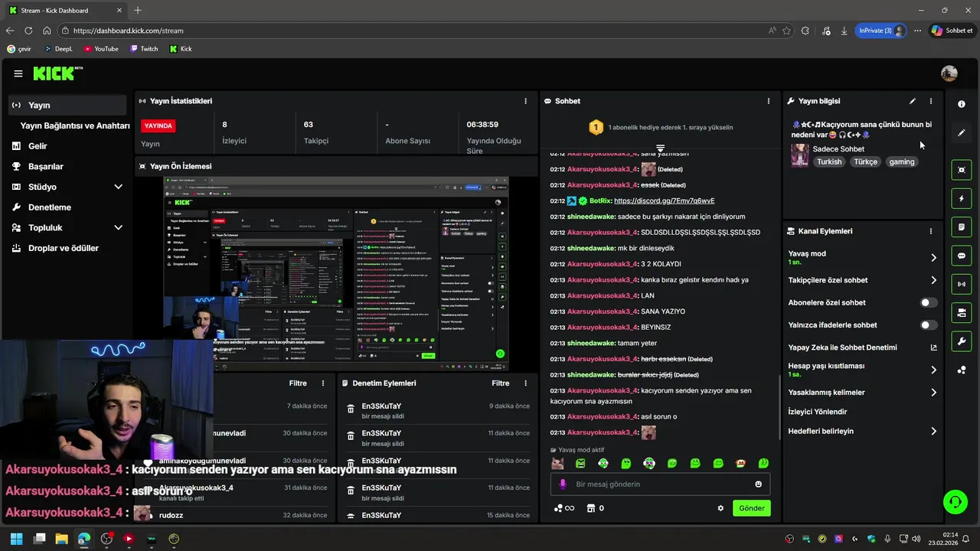
Task: Go to Başarılar in sidebar
Action: (46, 166)
